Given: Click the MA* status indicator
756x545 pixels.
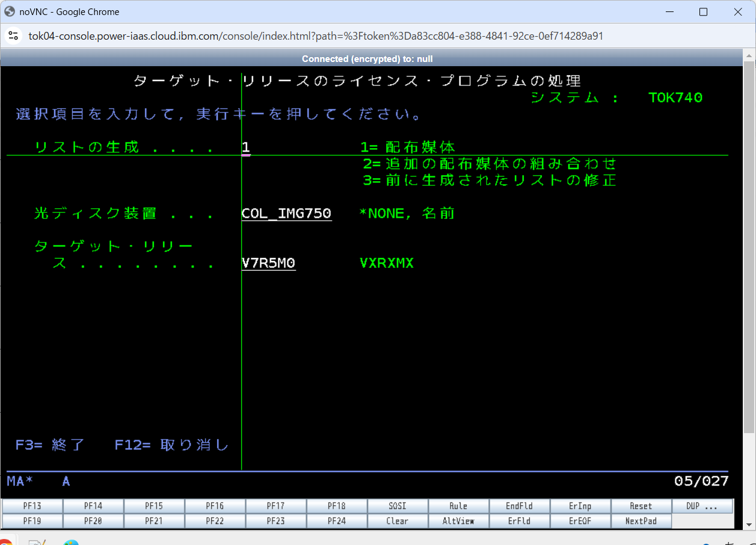Looking at the screenshot, I should coord(20,481).
